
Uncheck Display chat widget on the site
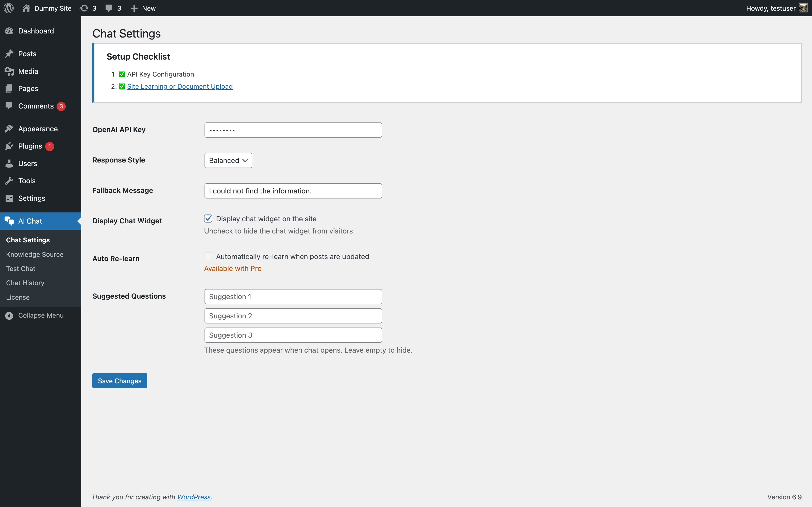(x=208, y=218)
